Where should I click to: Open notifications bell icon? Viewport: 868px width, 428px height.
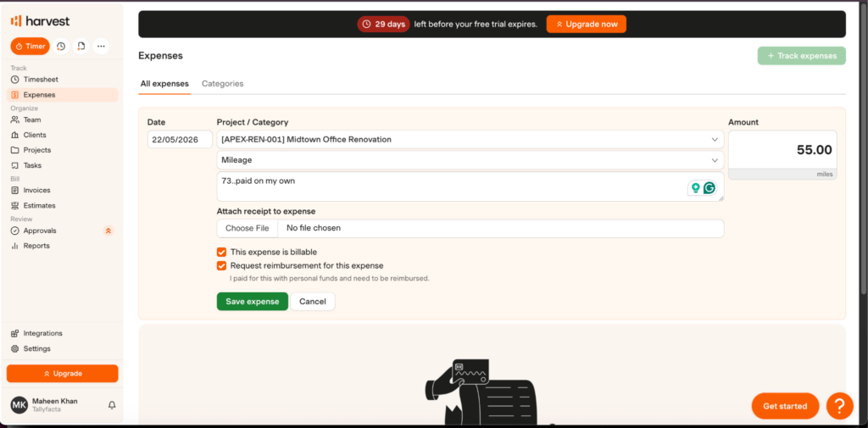click(x=112, y=405)
